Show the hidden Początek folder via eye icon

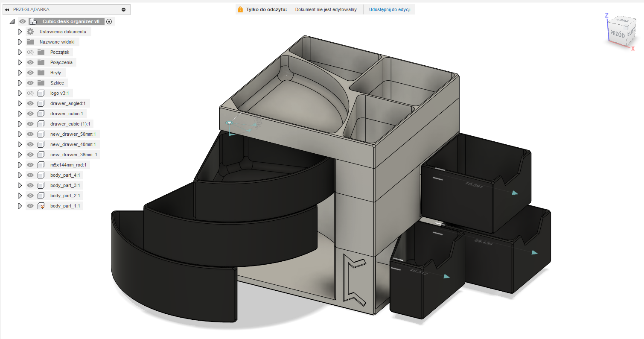tap(30, 52)
